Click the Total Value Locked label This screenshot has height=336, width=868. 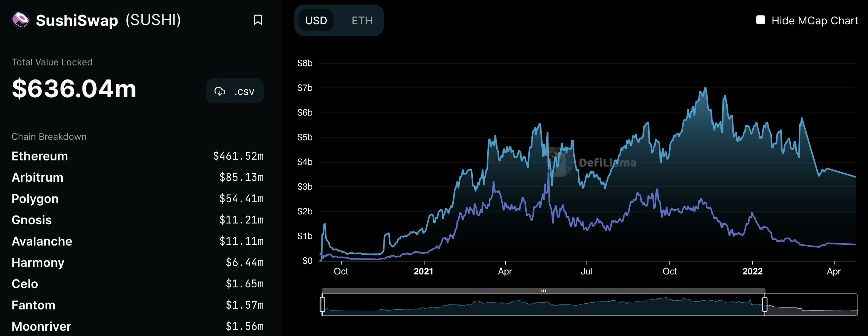point(52,62)
